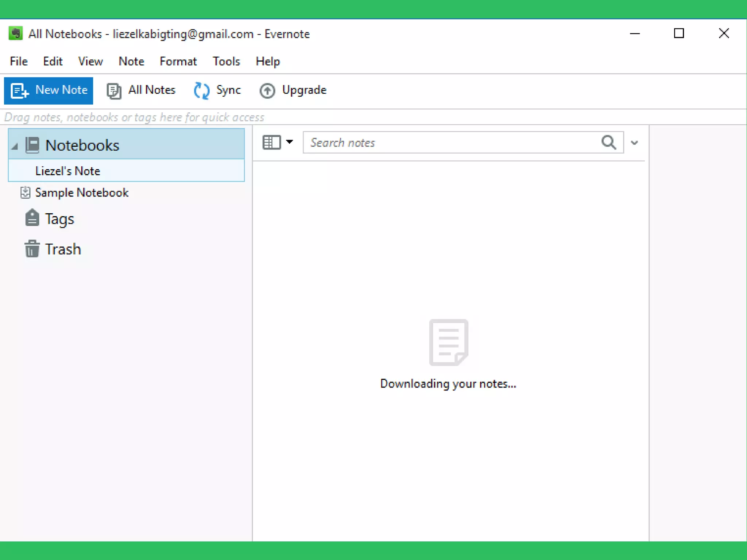Open the Help menu
Viewport: 747px width, 560px height.
coord(268,61)
